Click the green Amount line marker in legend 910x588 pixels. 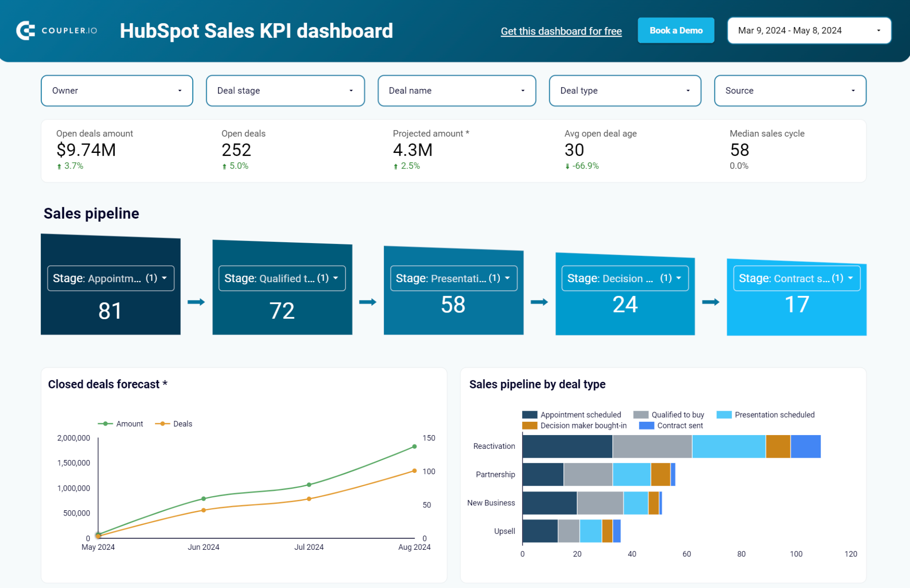(105, 424)
